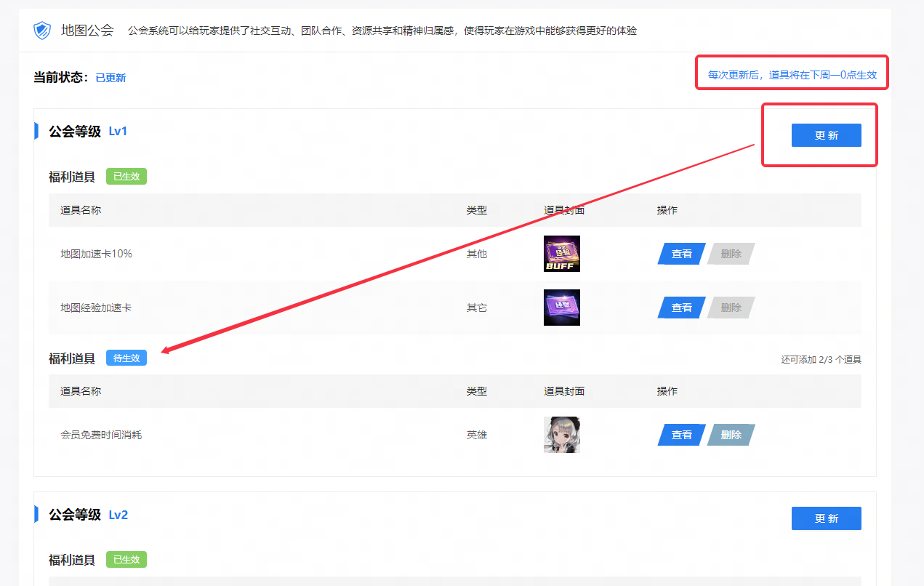Image resolution: width=924 pixels, height=586 pixels.
Task: Click 查看 for 会员免费时间消耗
Action: click(x=682, y=435)
